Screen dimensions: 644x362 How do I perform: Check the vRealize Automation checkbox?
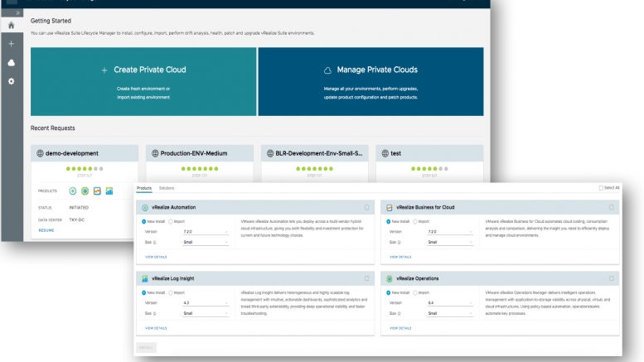pyautogui.click(x=367, y=207)
